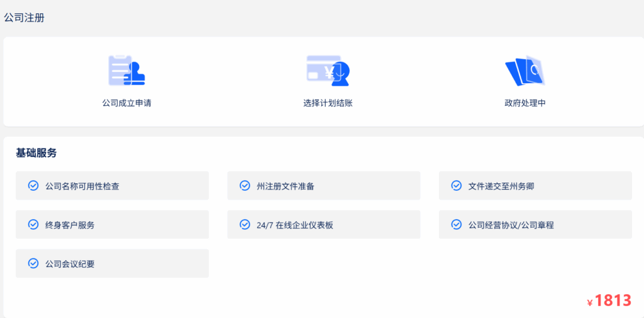Click the check icon beside 公司经营协议/公司章程
The height and width of the screenshot is (318, 644).
click(457, 225)
